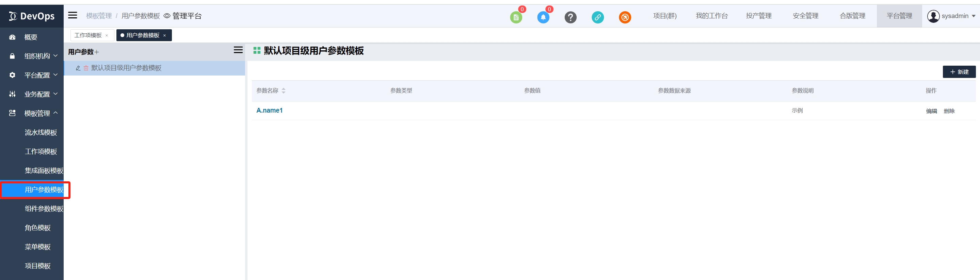Click the 组织机构 lock icon
This screenshot has height=280, width=980.
[13, 56]
